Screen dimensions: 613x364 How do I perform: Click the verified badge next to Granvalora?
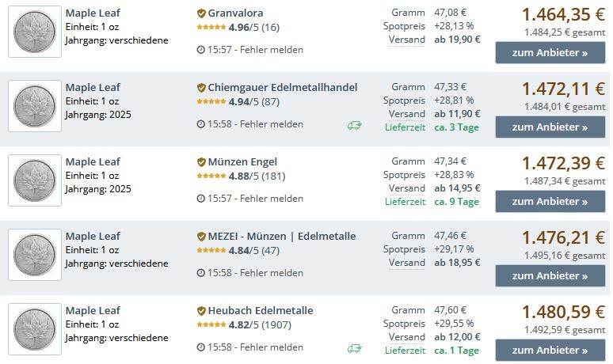(201, 13)
